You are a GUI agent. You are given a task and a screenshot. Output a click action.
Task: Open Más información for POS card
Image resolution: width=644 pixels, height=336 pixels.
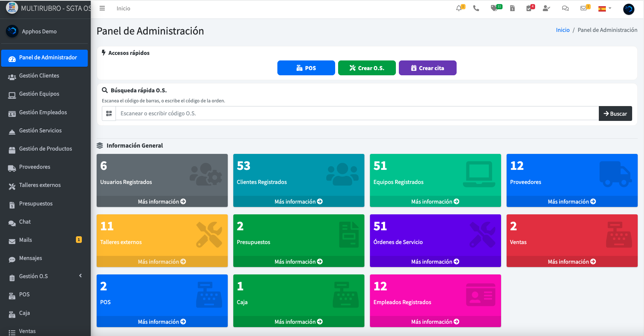pyautogui.click(x=162, y=322)
